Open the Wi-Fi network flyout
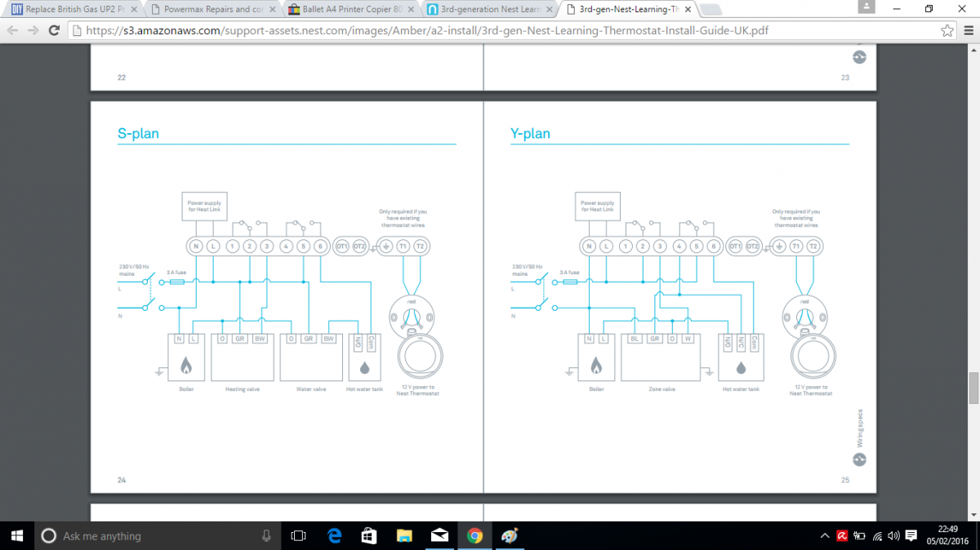The image size is (980, 550). tap(877, 535)
